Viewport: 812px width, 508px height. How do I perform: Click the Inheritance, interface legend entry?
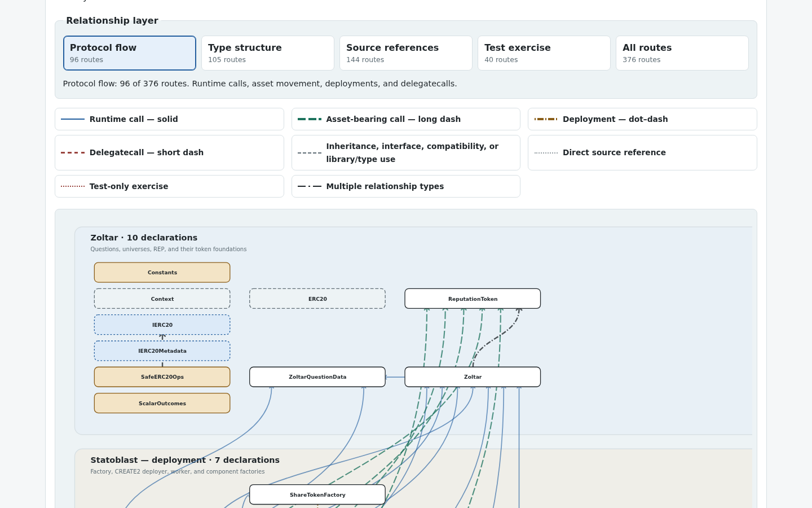point(406,152)
